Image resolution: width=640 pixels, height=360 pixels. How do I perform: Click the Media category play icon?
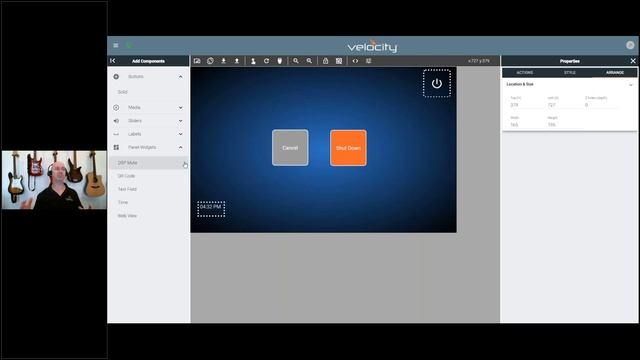tap(116, 108)
